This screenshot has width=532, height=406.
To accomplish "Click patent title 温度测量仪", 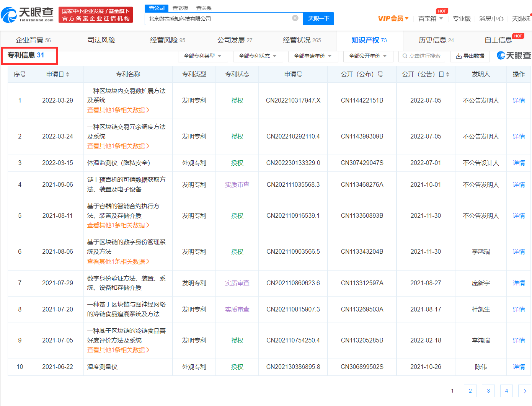I will coord(102,367).
